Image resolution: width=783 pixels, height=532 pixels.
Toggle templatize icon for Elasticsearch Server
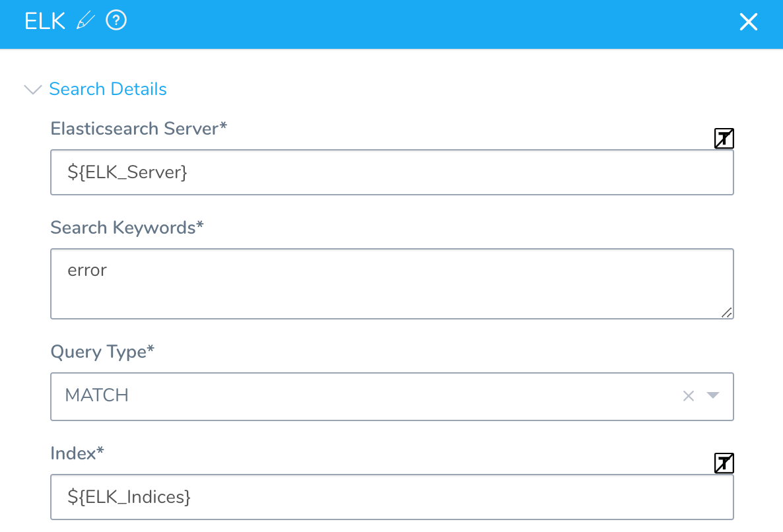click(x=724, y=139)
